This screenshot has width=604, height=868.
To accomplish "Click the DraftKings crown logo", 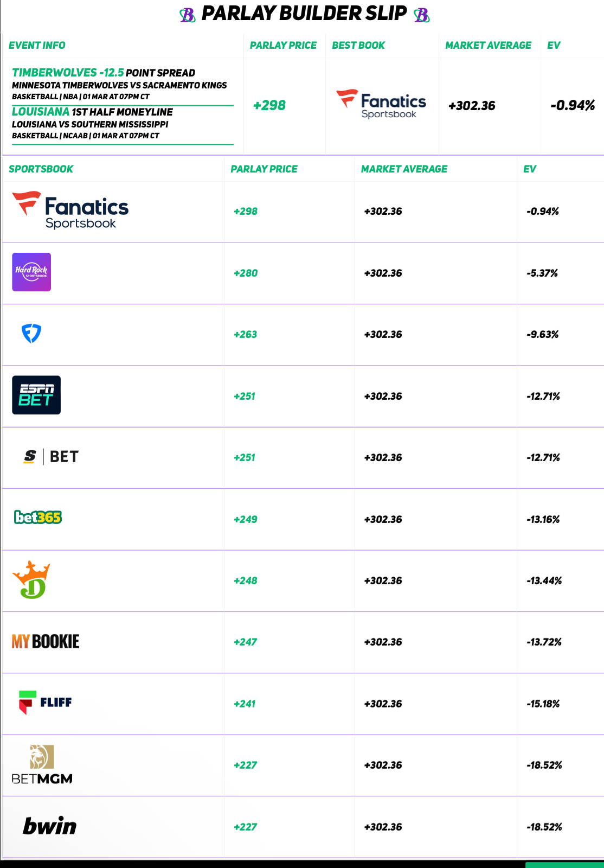I will click(31, 580).
